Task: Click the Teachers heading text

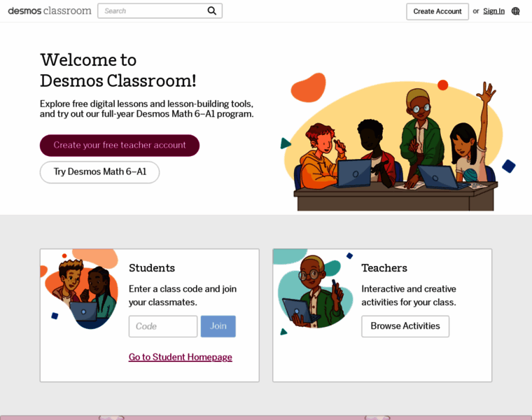Action: 384,268
